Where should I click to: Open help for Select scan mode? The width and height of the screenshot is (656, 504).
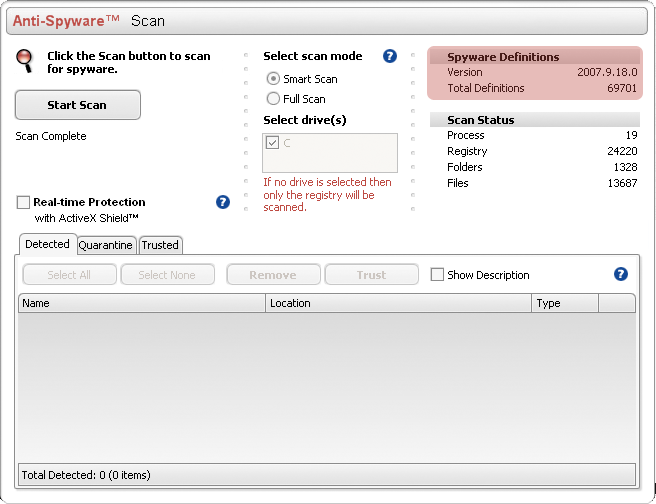(x=390, y=56)
